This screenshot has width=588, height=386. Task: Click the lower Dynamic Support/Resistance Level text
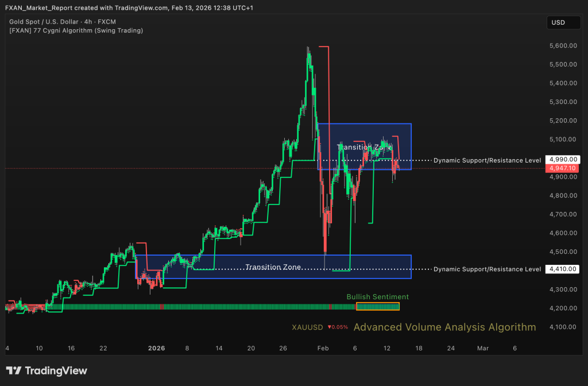[x=486, y=269]
